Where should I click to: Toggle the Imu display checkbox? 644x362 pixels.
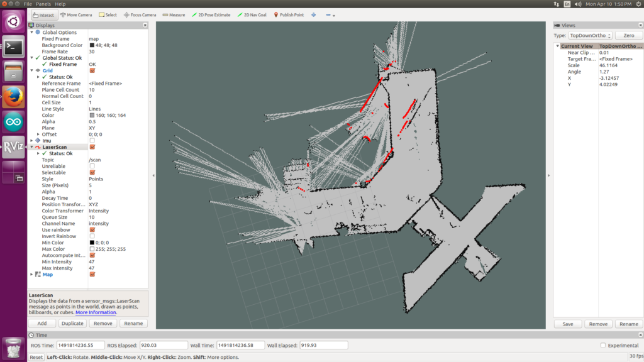click(92, 140)
